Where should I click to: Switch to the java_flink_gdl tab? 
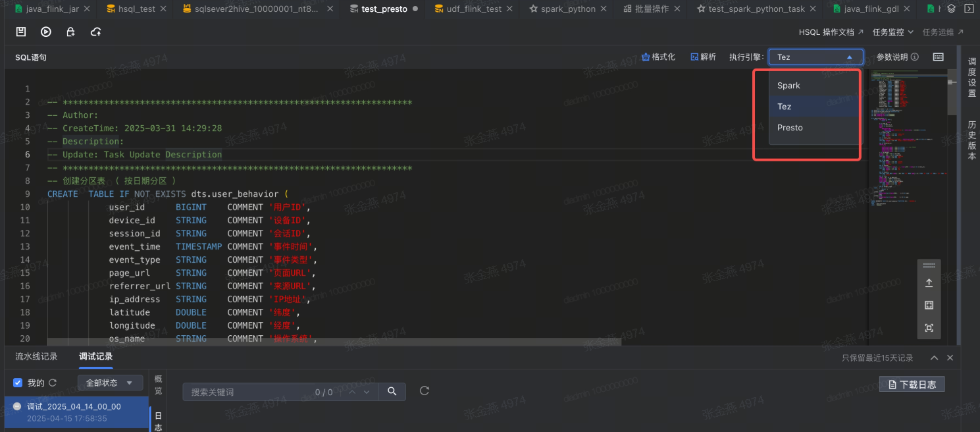pos(870,9)
